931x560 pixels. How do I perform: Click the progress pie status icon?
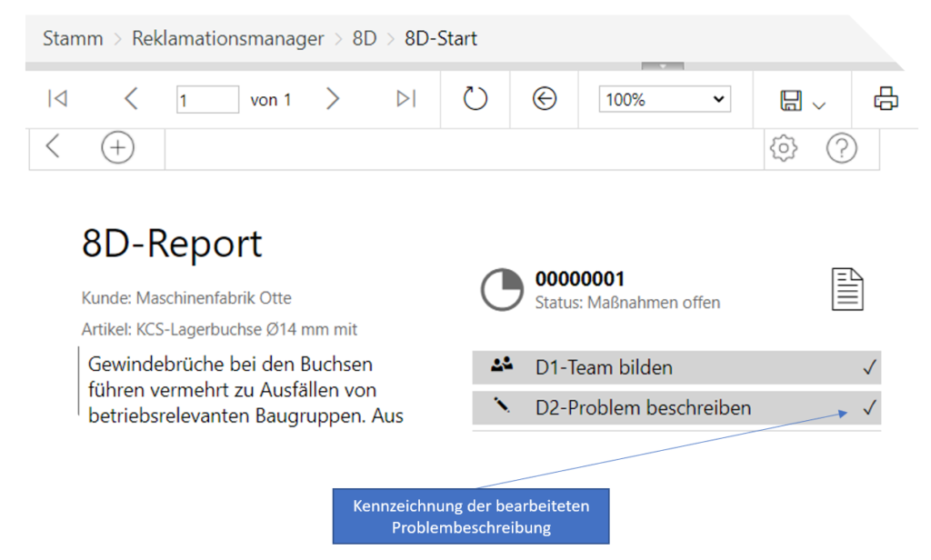pos(502,290)
